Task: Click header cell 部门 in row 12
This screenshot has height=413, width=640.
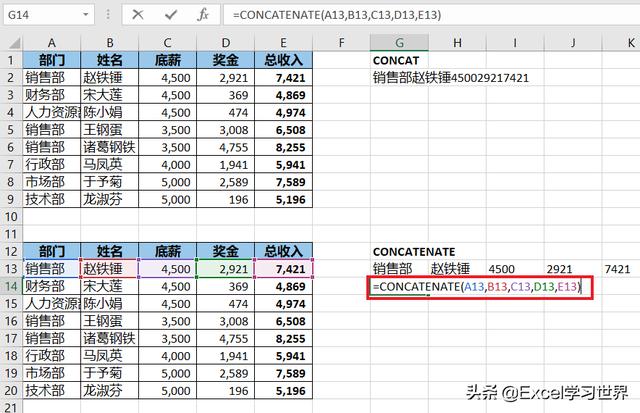Action: 52,251
